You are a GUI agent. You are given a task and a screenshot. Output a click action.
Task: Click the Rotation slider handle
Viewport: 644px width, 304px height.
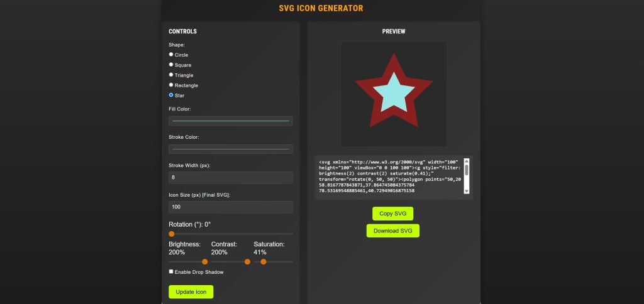point(172,234)
